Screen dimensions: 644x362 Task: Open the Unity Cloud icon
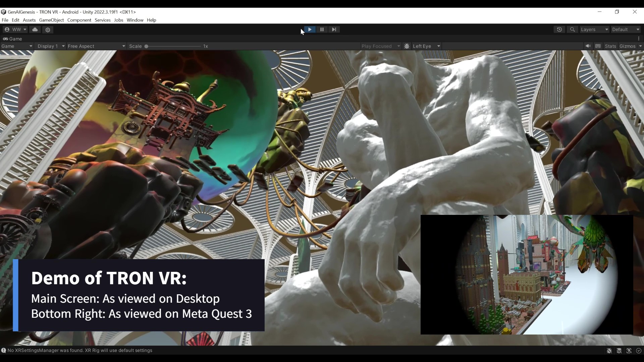pos(35,29)
